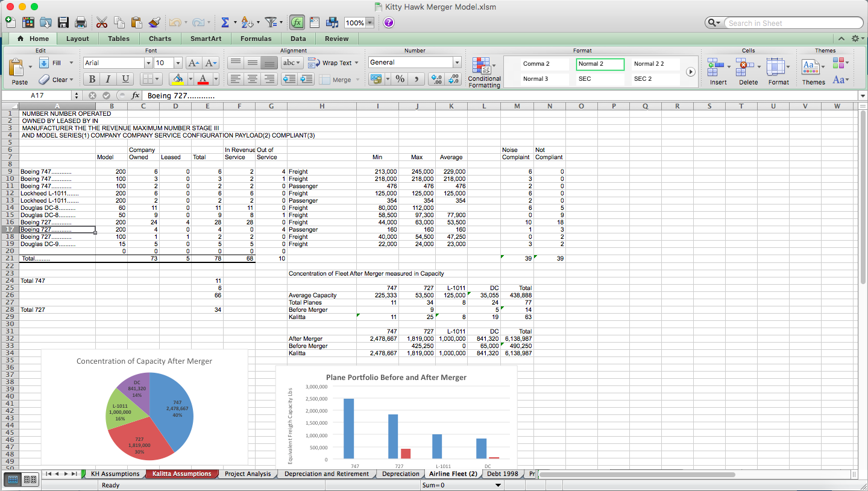Open the Formula Builder with the fx icon

297,22
